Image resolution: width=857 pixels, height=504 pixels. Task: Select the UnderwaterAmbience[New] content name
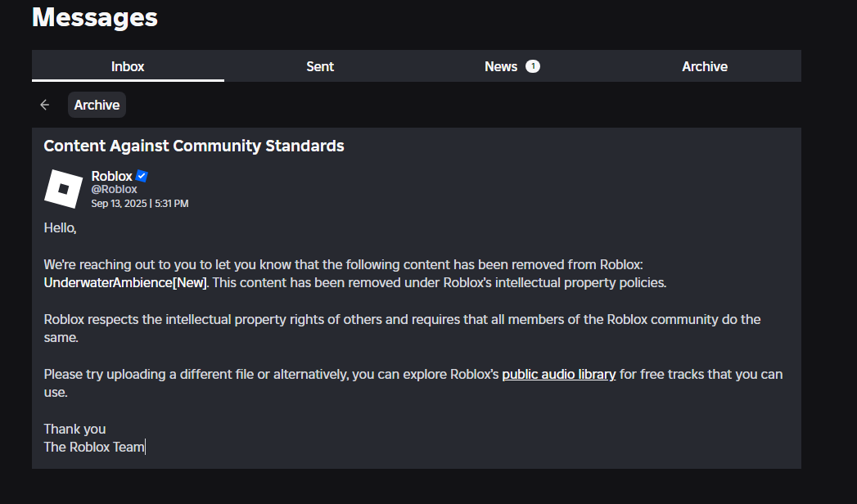[126, 282]
